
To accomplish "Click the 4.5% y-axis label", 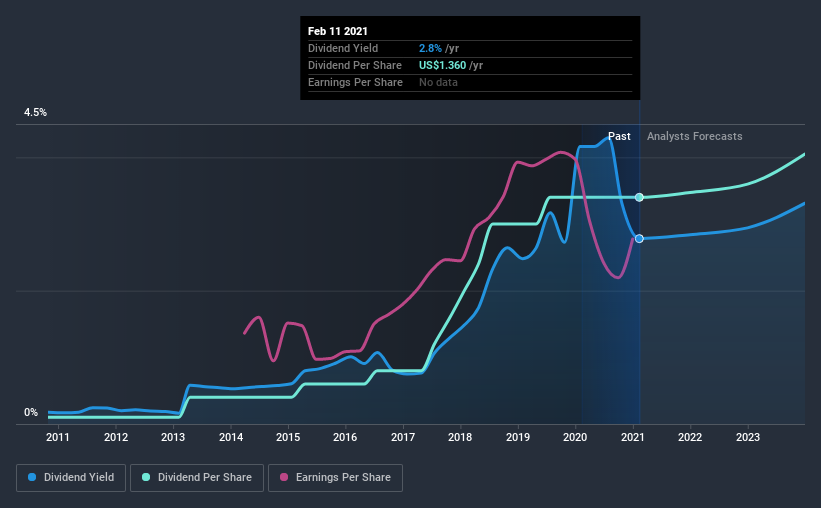I will coord(35,113).
